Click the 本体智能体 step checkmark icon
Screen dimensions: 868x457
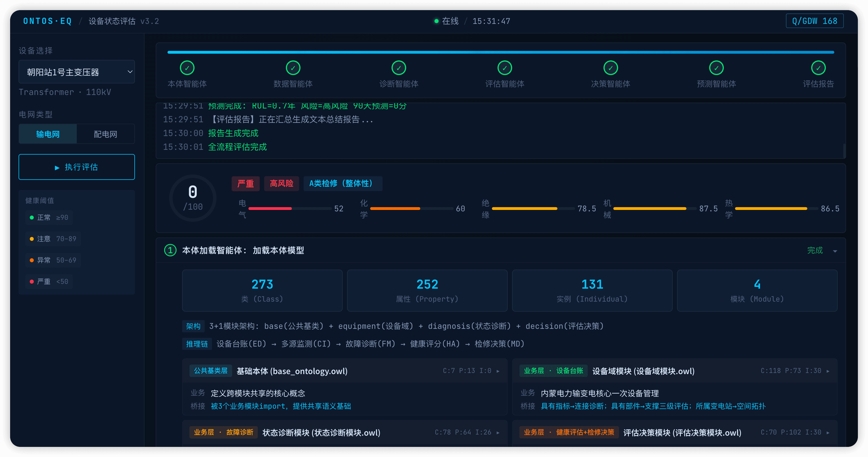click(x=187, y=68)
